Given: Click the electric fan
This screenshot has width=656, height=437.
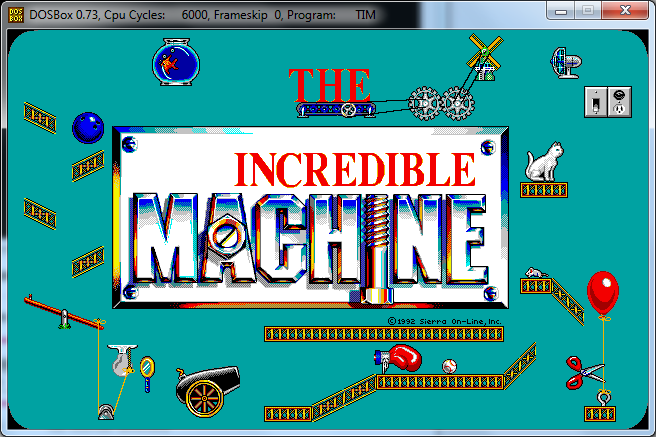Looking at the screenshot, I should click(x=566, y=63).
